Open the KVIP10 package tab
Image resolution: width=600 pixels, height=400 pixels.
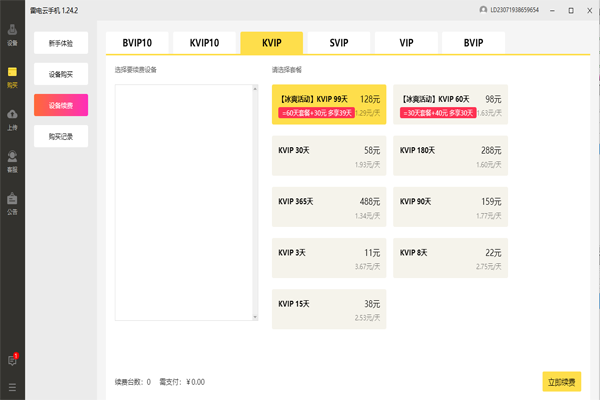205,43
